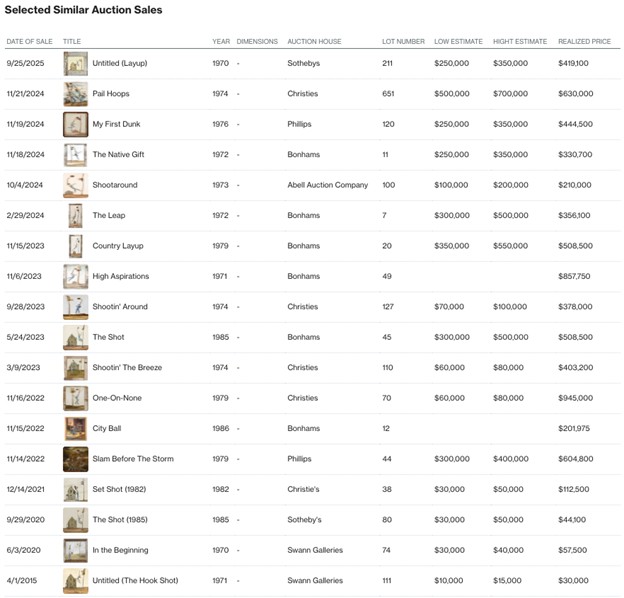Click the Slam Before The Storm thumbnail
The image size is (624, 598).
[x=75, y=459]
